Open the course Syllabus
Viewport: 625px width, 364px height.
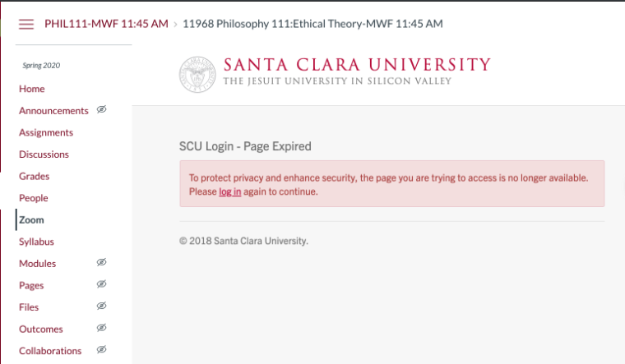(36, 242)
